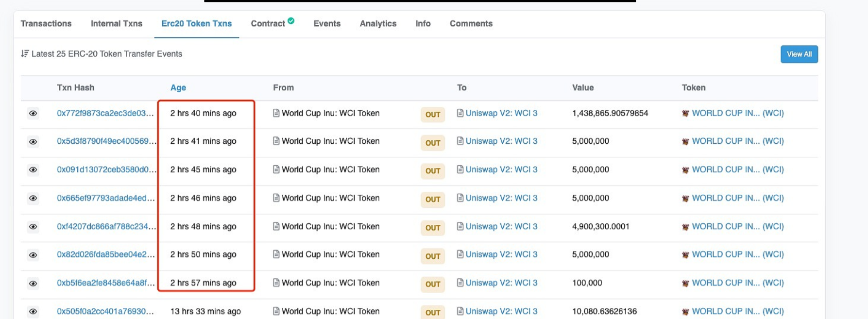Image resolution: width=868 pixels, height=319 pixels.
Task: Toggle the Age column header format
Action: click(178, 88)
